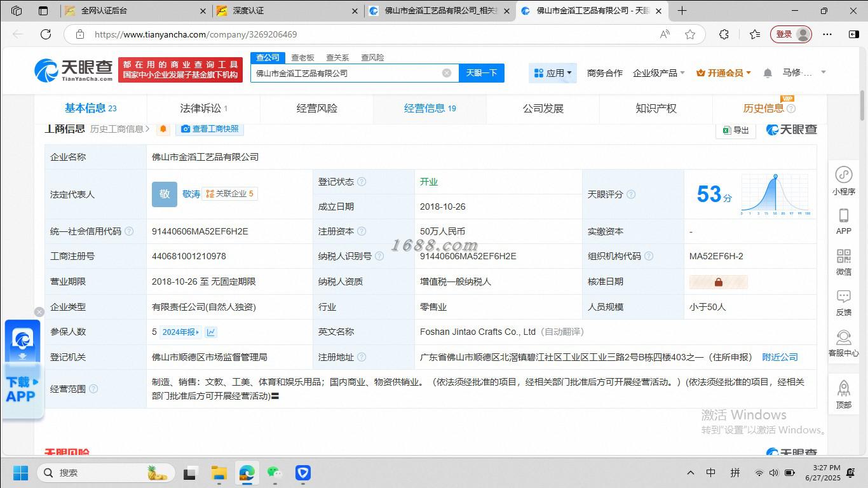Click the 天眼查 logo in the header
The image size is (868, 488).
pyautogui.click(x=74, y=70)
